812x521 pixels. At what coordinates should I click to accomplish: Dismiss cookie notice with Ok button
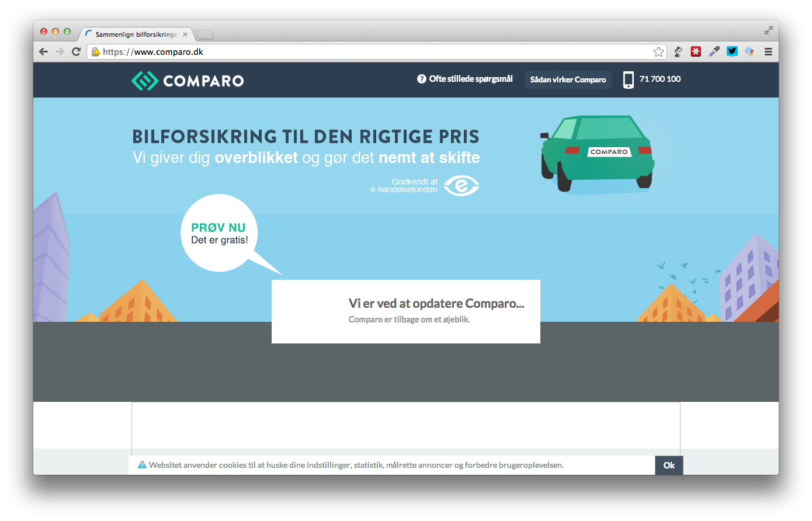(669, 466)
